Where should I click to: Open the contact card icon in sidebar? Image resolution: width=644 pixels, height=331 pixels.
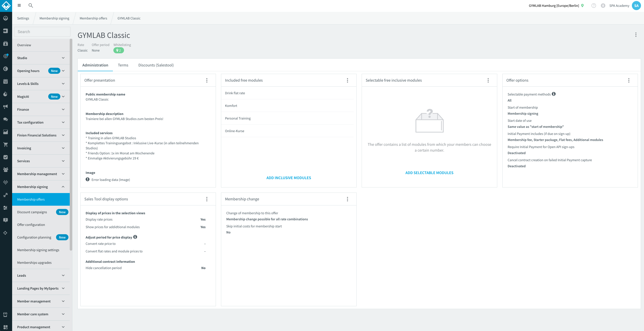point(6,43)
